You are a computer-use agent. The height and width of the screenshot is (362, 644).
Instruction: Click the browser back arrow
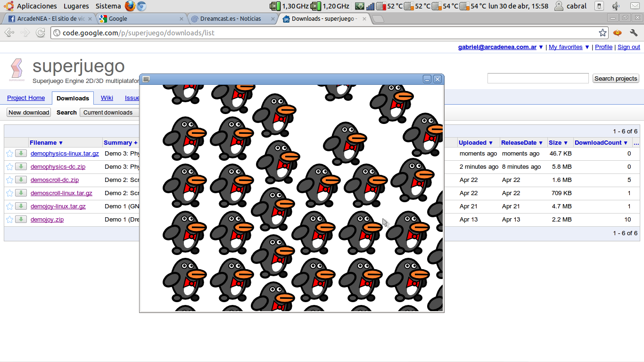point(9,33)
